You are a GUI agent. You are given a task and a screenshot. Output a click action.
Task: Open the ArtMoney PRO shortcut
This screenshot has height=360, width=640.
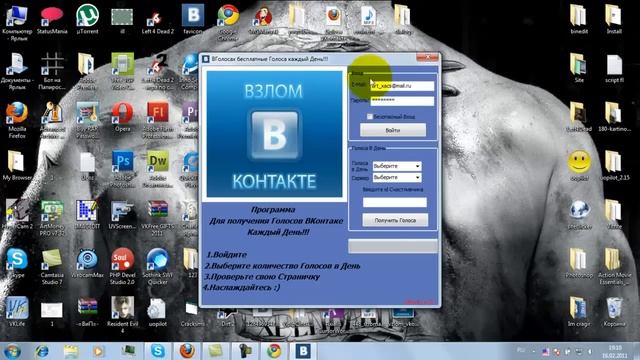click(x=52, y=218)
